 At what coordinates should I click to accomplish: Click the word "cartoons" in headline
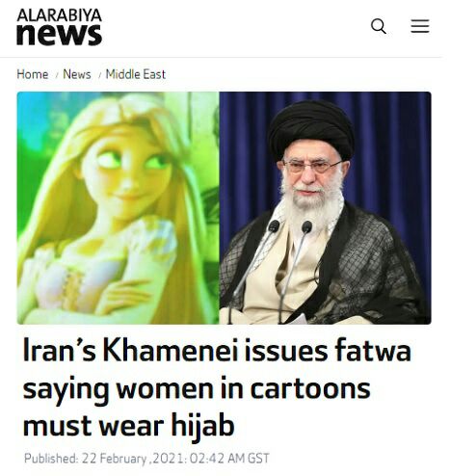[310, 388]
